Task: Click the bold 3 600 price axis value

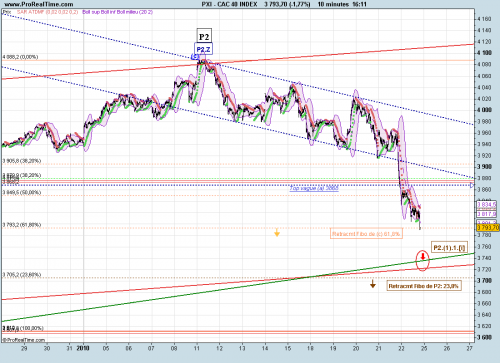Action: point(484,337)
